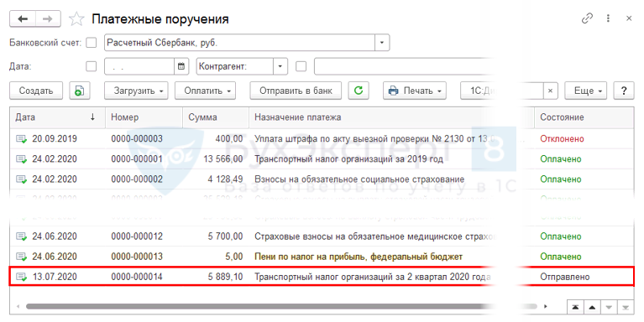644x322 pixels.
Task: Open the calendar picker for Дата
Action: (x=181, y=66)
